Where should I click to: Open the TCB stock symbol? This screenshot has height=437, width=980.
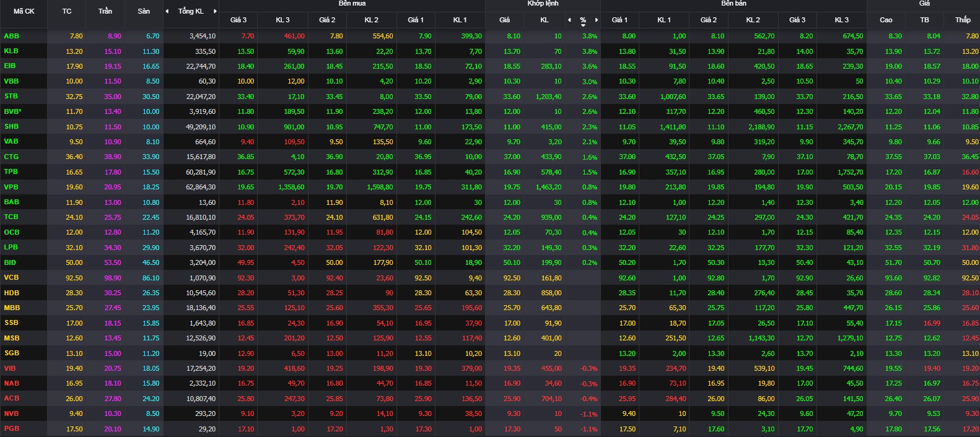11,217
